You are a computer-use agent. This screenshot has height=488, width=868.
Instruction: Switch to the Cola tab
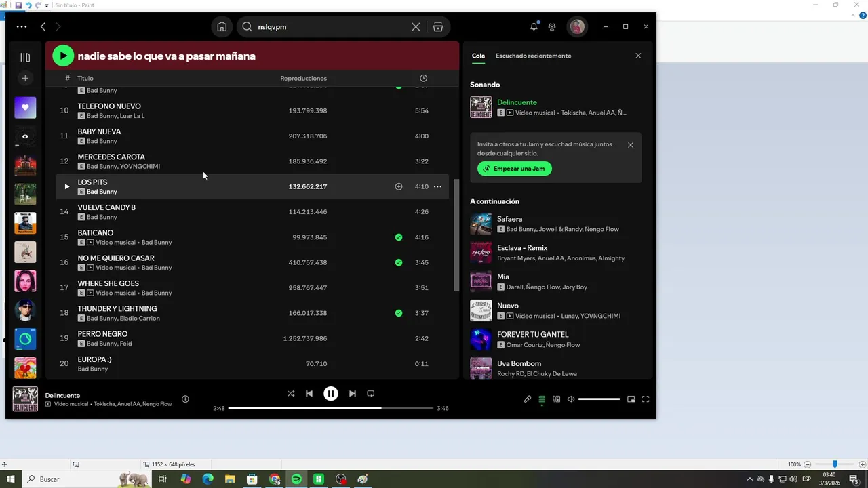478,56
